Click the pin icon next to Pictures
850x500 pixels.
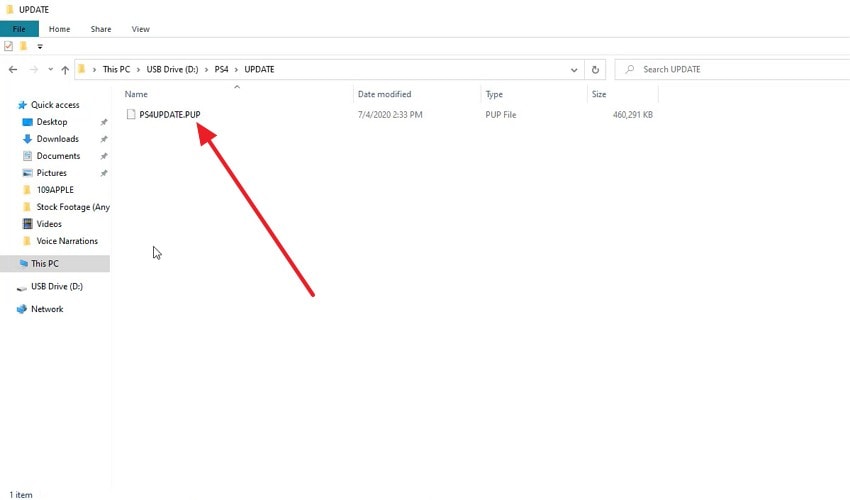pos(104,174)
